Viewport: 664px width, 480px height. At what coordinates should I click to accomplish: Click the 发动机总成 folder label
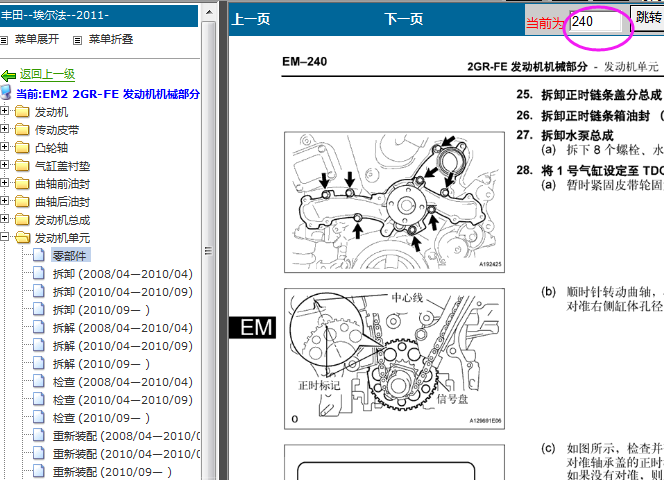[62, 220]
